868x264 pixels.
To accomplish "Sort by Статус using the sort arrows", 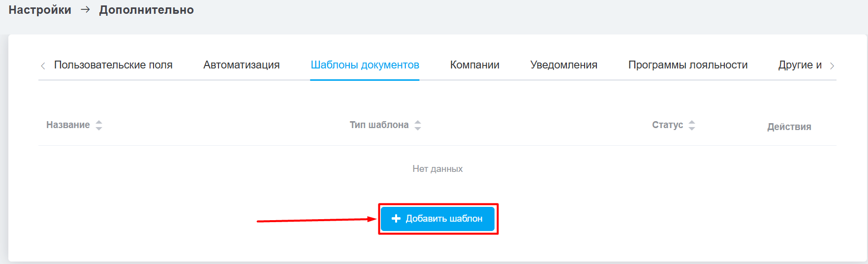I will (692, 125).
